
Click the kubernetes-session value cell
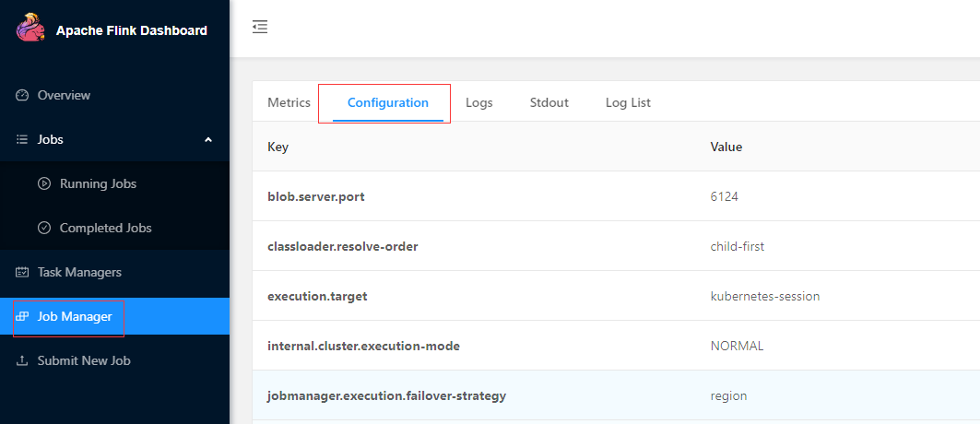[764, 297]
